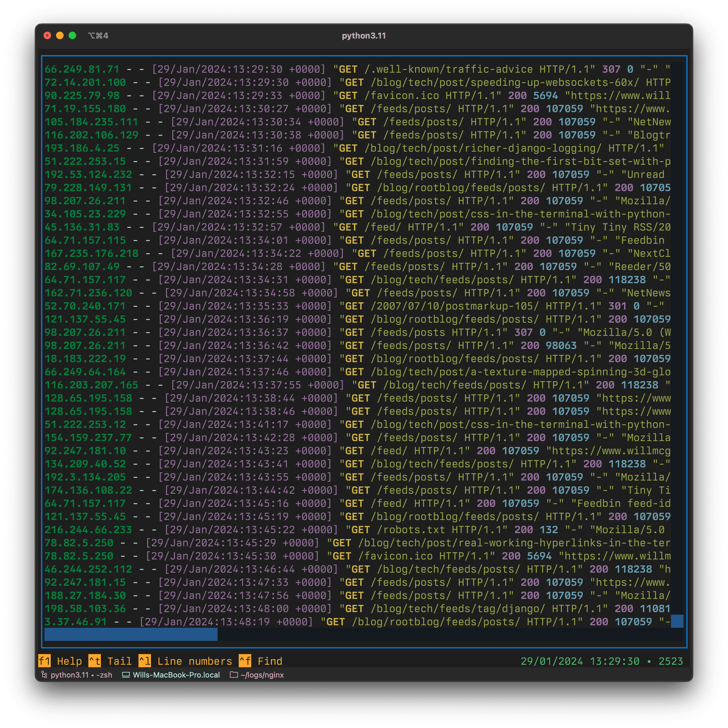Toggle Line numbers in footer
Viewport: 728px width, 728px height.
[185, 661]
